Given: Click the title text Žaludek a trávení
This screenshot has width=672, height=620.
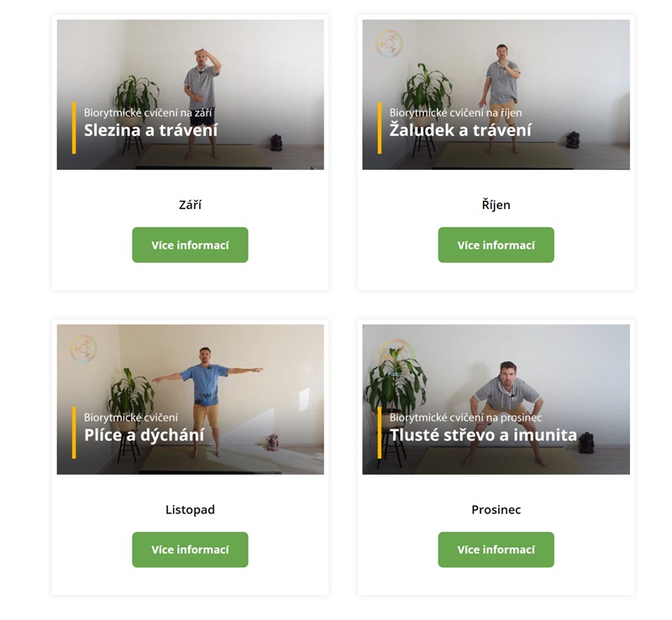Looking at the screenshot, I should coord(460,130).
